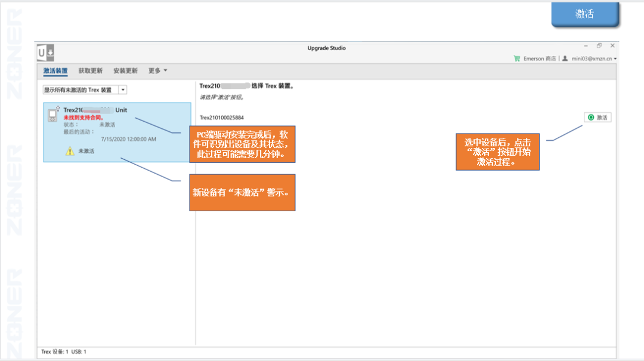Expand the mini03@xmzn.cn account dropdown
644x361 pixels.
(594, 58)
